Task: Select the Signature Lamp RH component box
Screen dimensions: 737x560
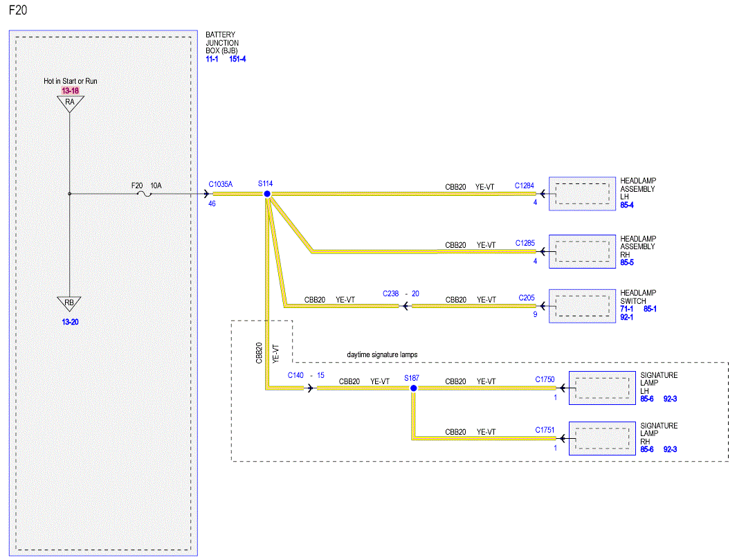Action: click(x=602, y=438)
